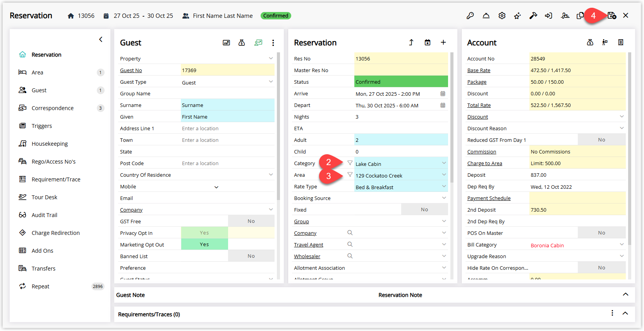Click the Save and Exit icon
644x331 pixels.
[612, 16]
